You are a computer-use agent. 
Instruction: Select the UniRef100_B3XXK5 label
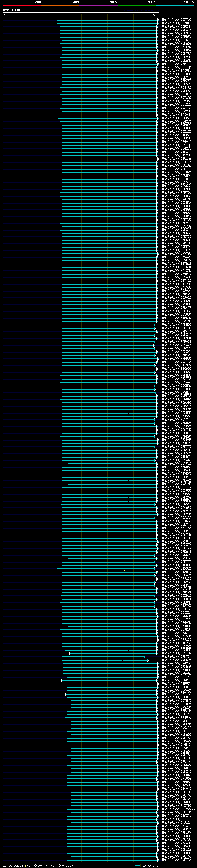(177, 162)
